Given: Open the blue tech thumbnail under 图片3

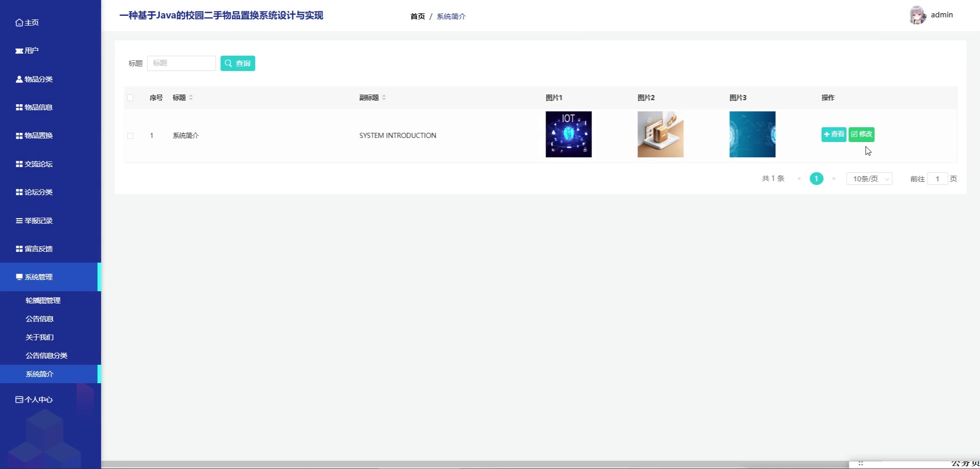Looking at the screenshot, I should coord(752,134).
